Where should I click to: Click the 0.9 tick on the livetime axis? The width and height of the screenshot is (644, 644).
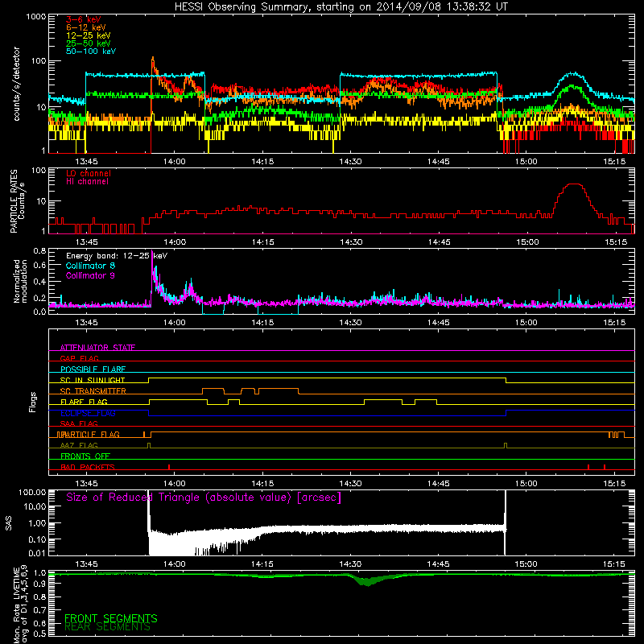(x=39, y=584)
